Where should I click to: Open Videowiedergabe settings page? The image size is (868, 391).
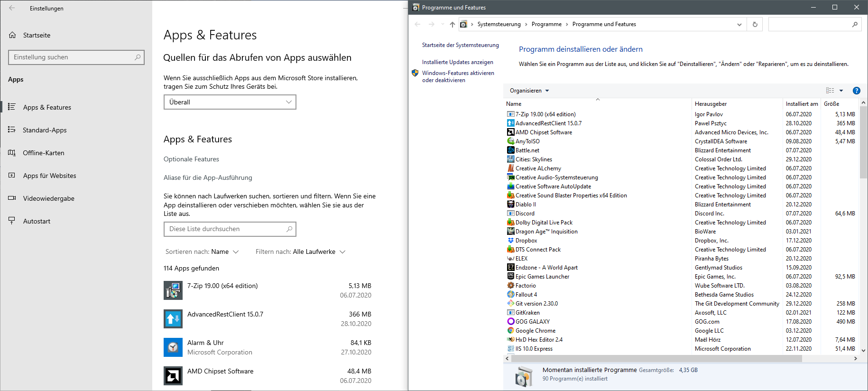coord(48,198)
